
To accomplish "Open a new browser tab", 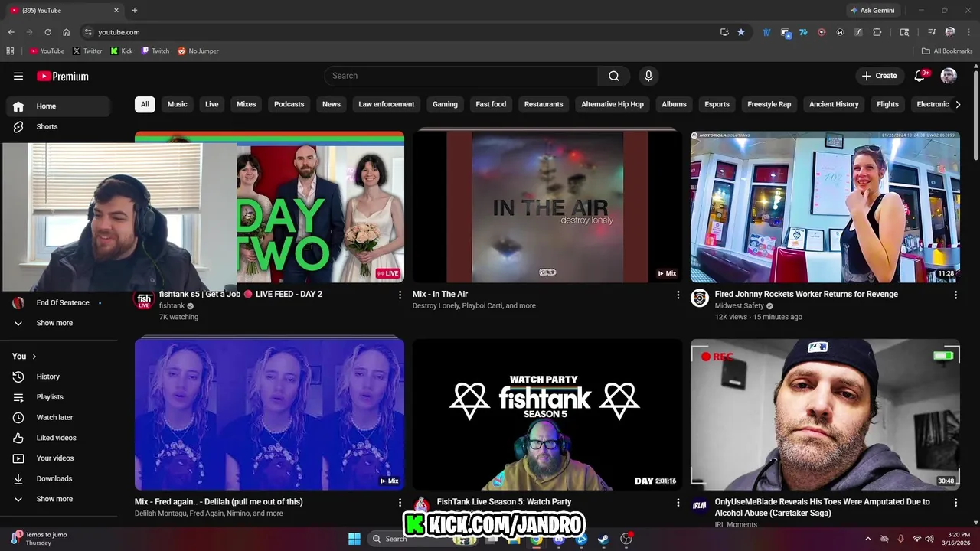I will [135, 10].
